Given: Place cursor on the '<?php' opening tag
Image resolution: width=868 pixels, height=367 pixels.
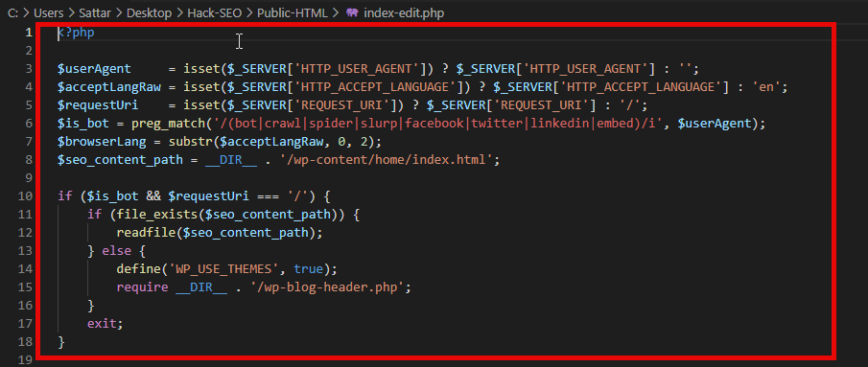Looking at the screenshot, I should 76,33.
